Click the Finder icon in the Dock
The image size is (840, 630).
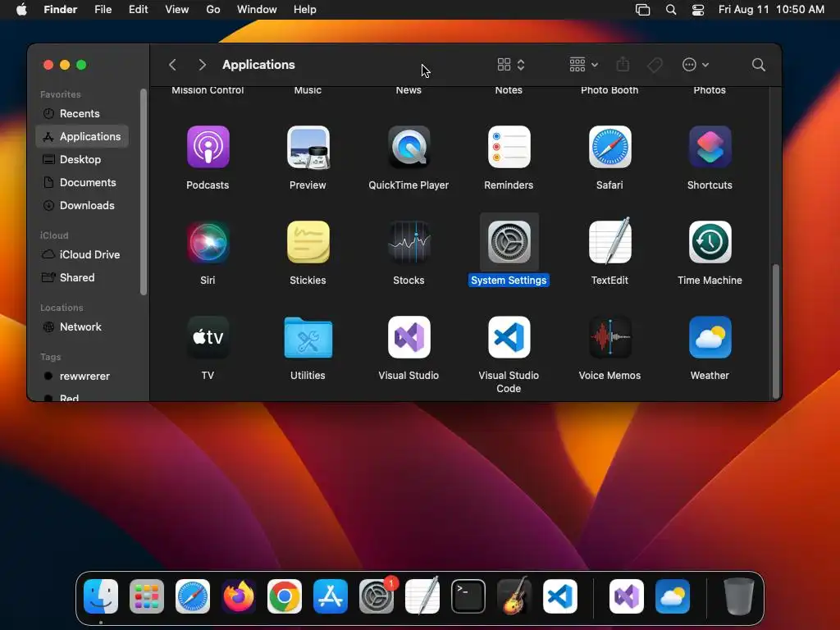pos(101,596)
